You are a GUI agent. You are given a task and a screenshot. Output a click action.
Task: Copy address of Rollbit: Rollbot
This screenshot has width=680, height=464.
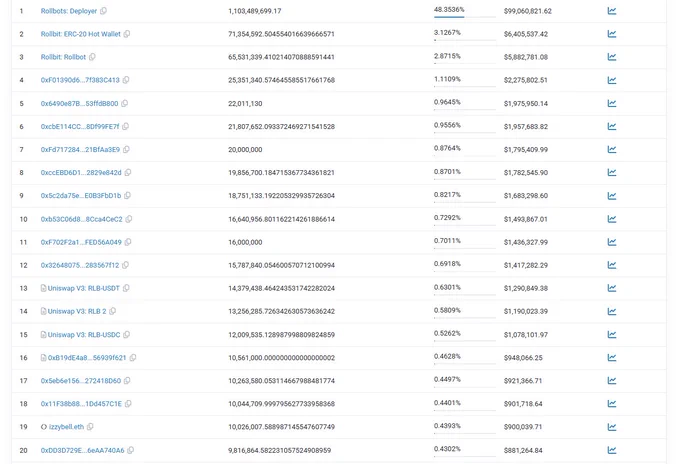click(x=92, y=57)
